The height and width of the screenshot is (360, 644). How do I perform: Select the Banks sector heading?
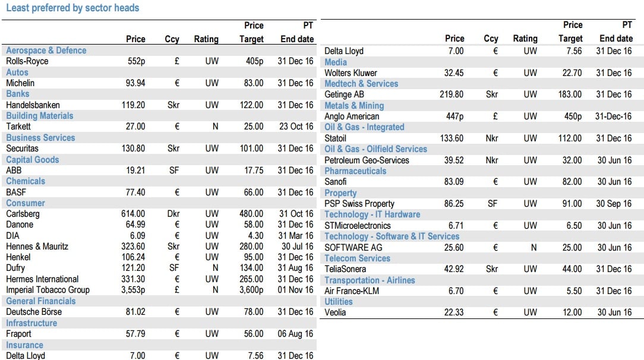(x=17, y=94)
